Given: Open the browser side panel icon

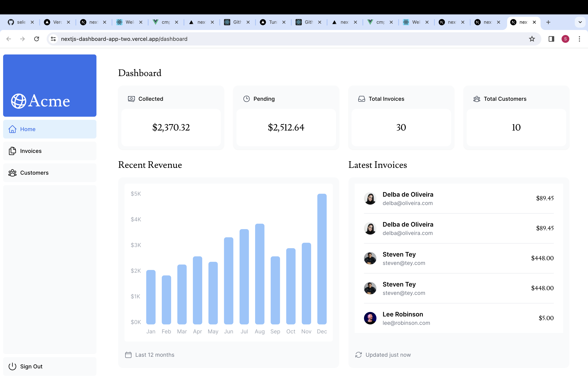Looking at the screenshot, I should [x=551, y=39].
